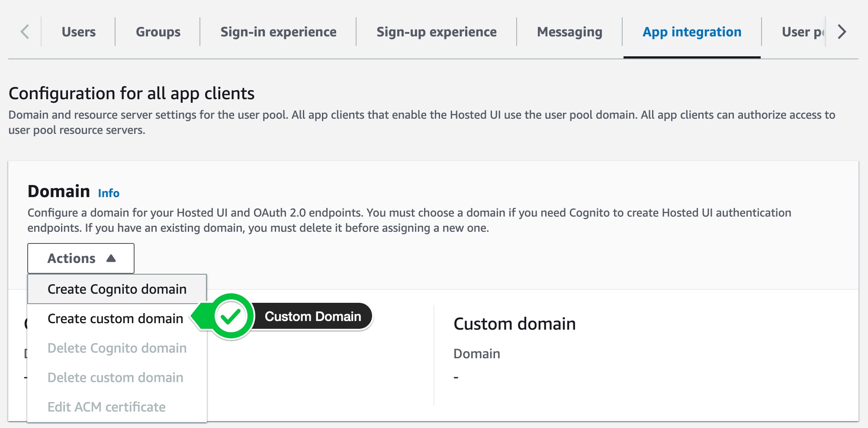Collapse the Actions dropdown button
Viewport: 868px width, 428px height.
(81, 258)
